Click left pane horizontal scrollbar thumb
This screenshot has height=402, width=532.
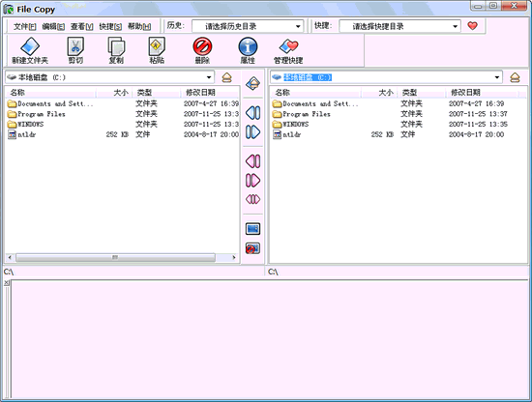point(115,258)
